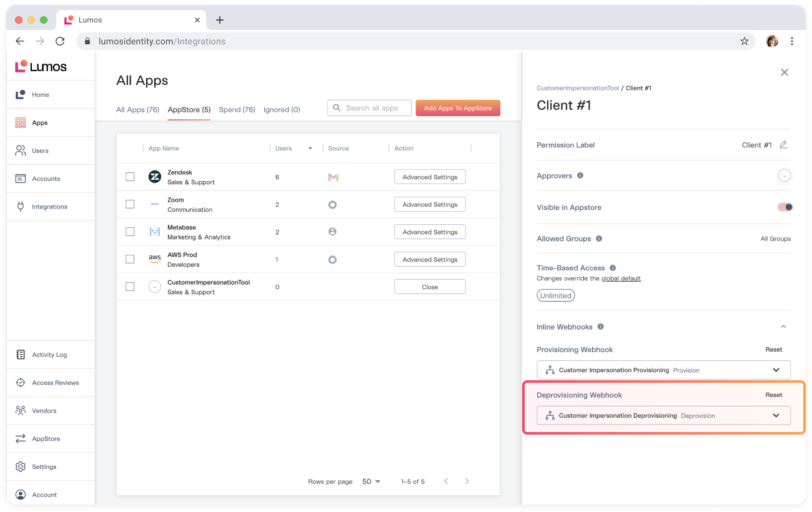Click the Search all apps field

[369, 108]
